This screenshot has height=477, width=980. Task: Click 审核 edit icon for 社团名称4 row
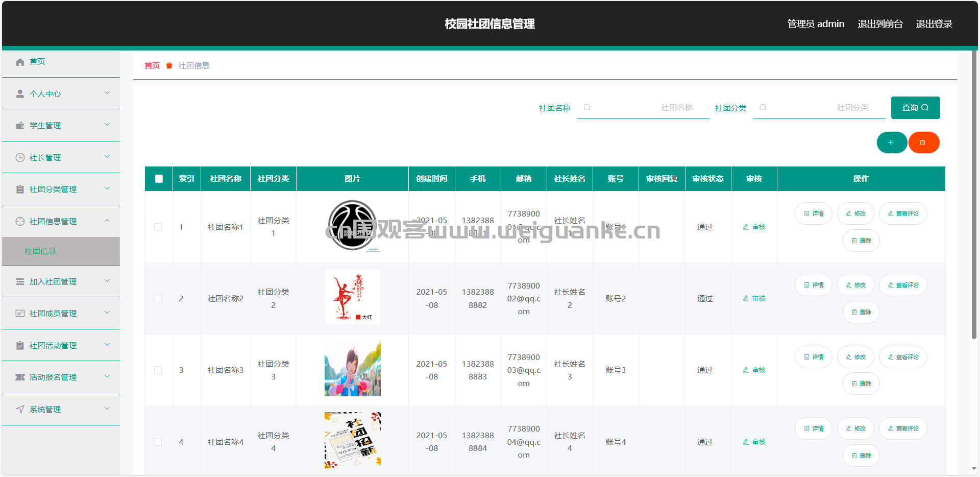pyautogui.click(x=746, y=442)
